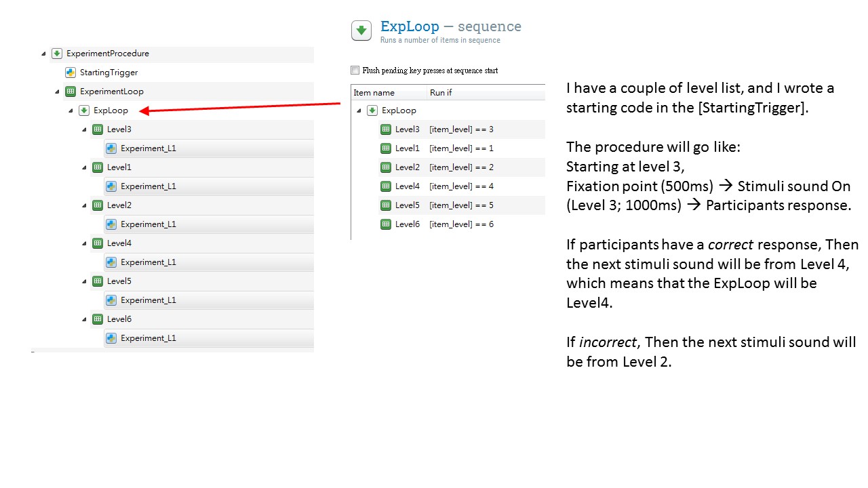Screen dimensions: 868x488
Task: Click the ExpLoop icon in the sequence item list
Action: point(372,110)
